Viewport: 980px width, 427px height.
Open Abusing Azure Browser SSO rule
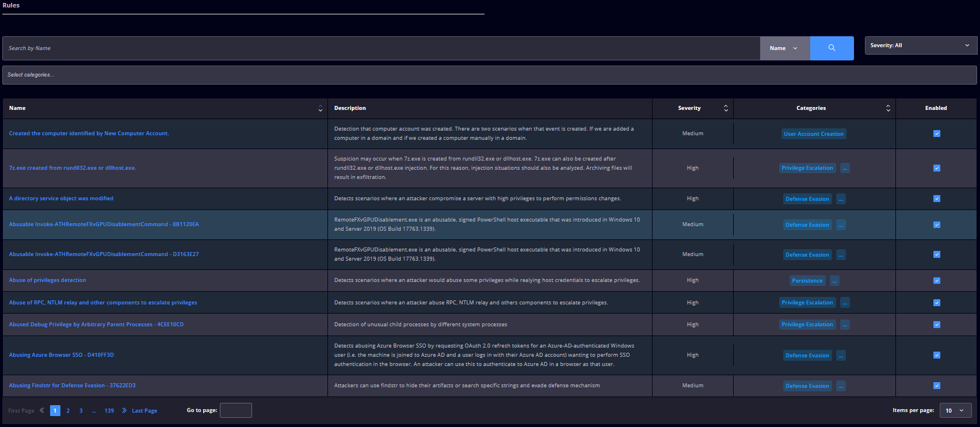(x=61, y=355)
